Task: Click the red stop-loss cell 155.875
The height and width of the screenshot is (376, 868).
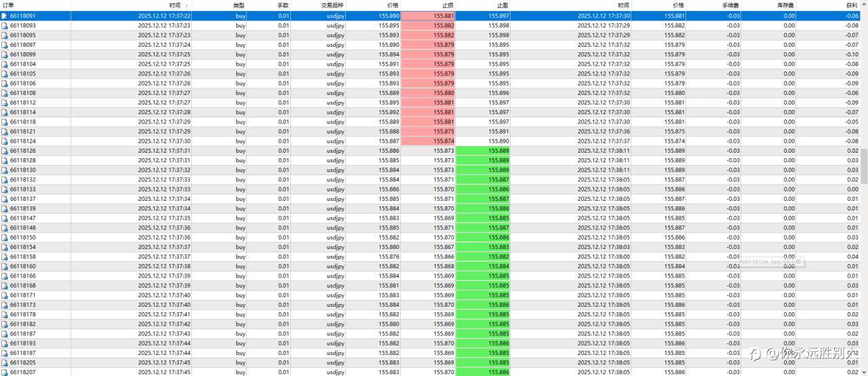Action: click(429, 132)
